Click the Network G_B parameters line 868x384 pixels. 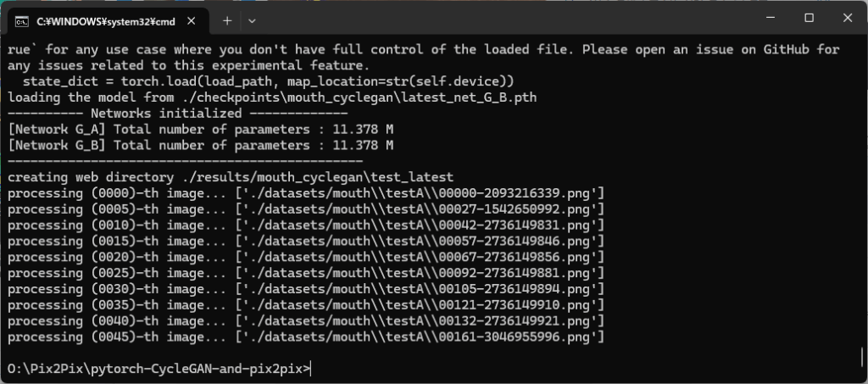coord(200,146)
